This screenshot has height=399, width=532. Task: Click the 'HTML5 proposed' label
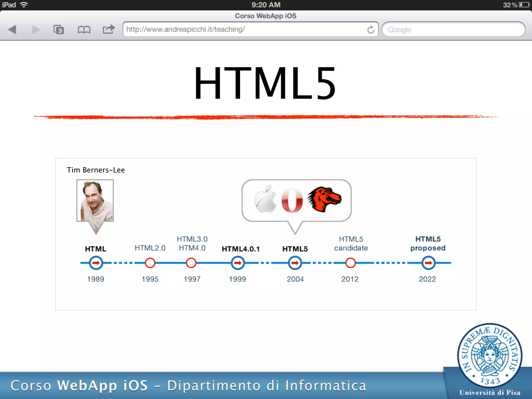428,243
